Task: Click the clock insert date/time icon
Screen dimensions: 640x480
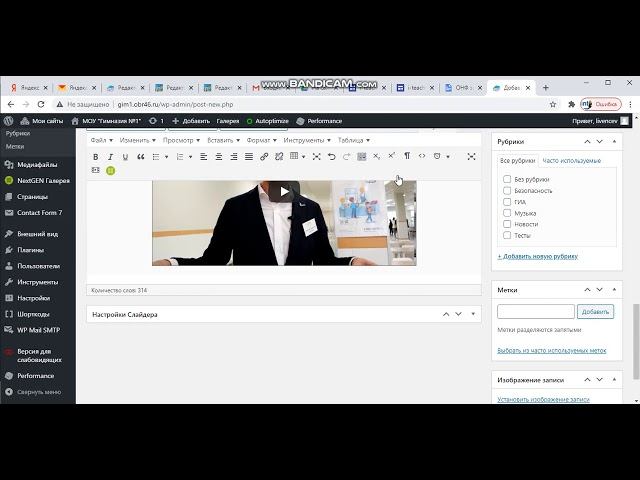Action: [437, 156]
